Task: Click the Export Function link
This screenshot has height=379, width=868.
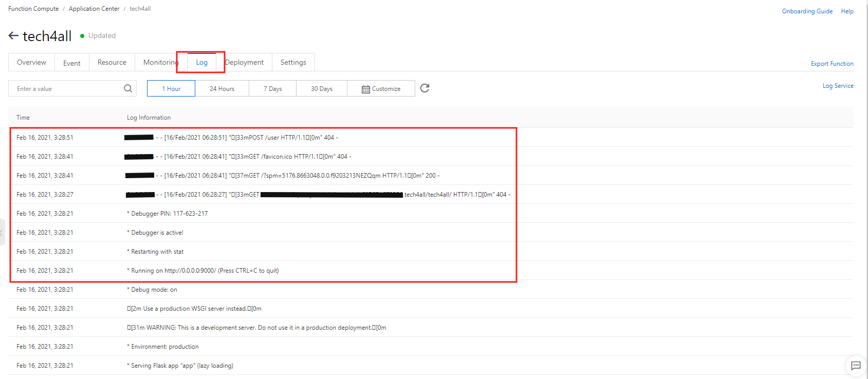Action: coord(832,64)
